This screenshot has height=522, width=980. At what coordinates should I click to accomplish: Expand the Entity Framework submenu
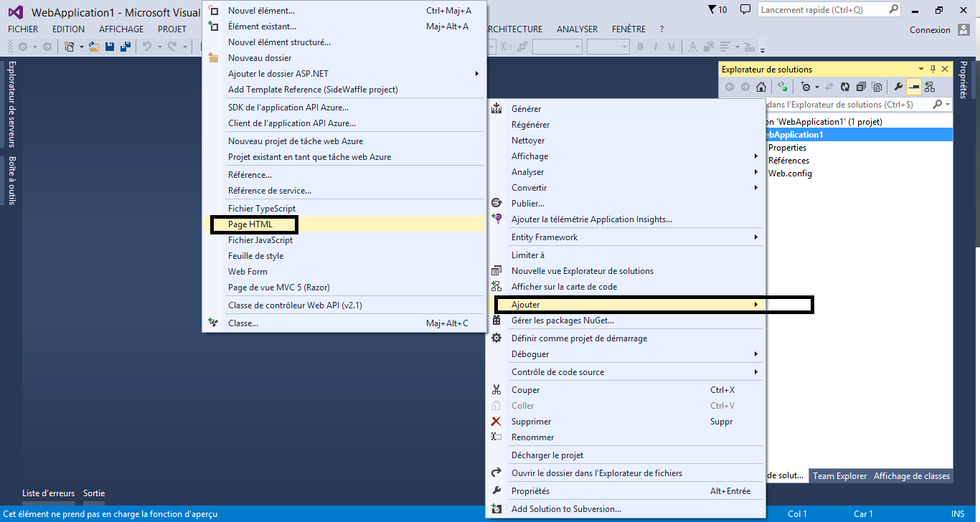626,237
